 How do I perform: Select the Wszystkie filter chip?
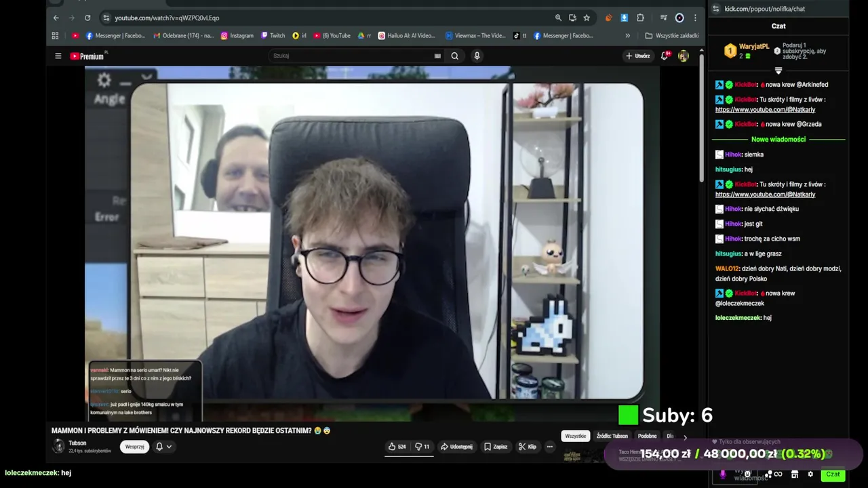tap(576, 436)
